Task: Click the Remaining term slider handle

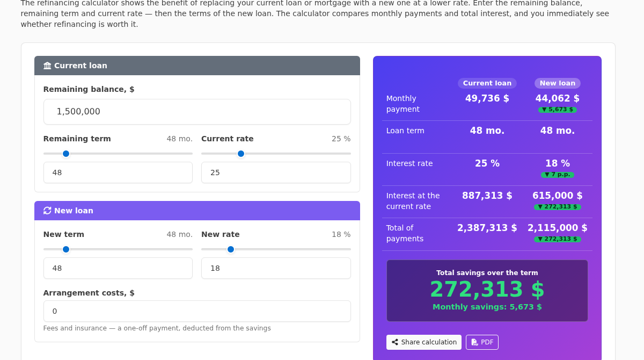Action: tap(66, 154)
